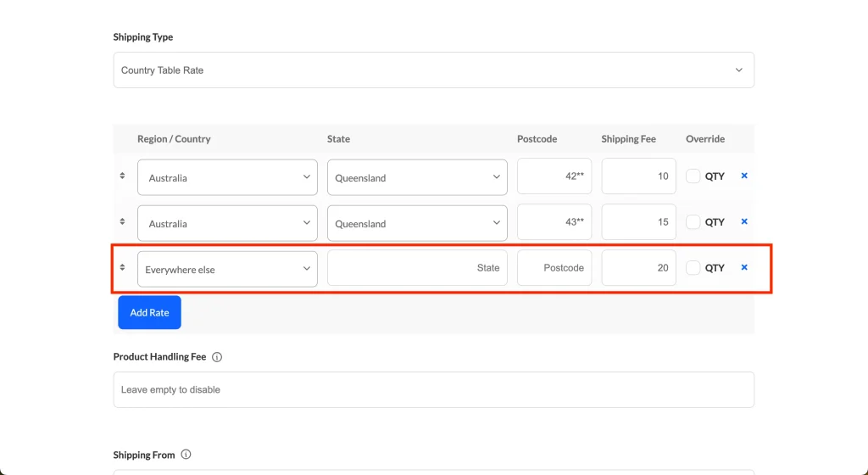Click the Postcode field in the Everywhere else row
Image resolution: width=868 pixels, height=475 pixels.
pos(554,268)
